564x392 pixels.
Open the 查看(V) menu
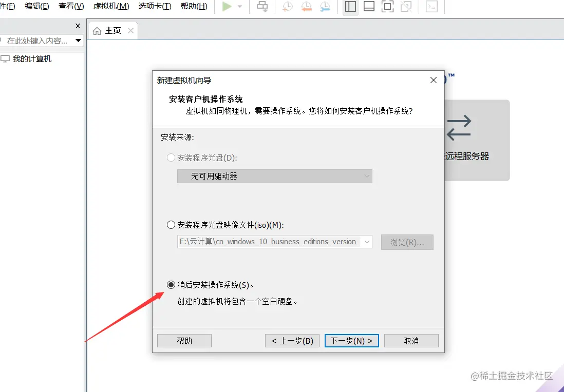pyautogui.click(x=71, y=6)
